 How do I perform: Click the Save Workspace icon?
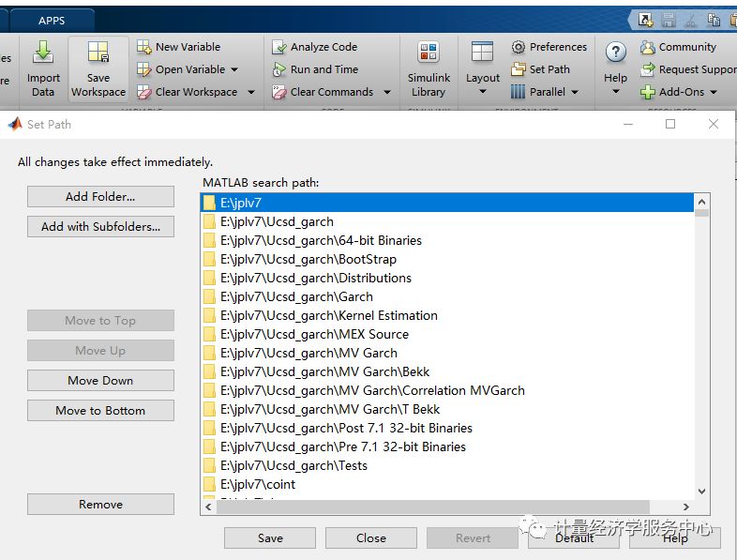click(98, 53)
